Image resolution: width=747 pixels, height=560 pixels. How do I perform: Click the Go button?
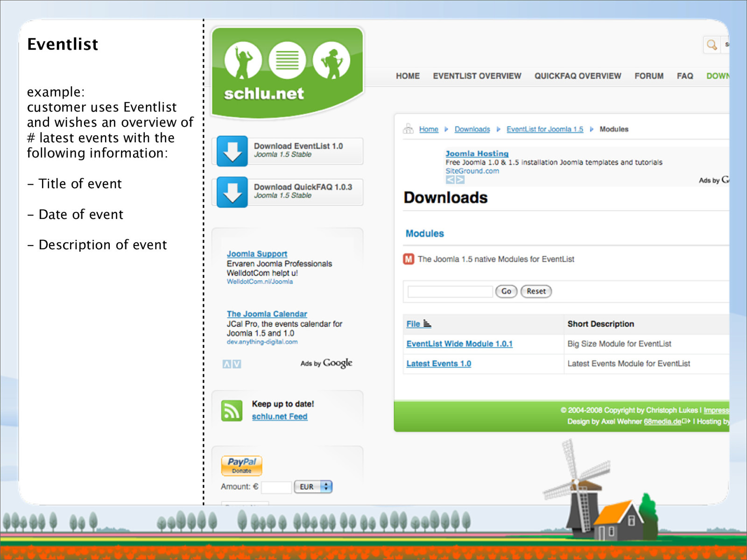click(506, 291)
